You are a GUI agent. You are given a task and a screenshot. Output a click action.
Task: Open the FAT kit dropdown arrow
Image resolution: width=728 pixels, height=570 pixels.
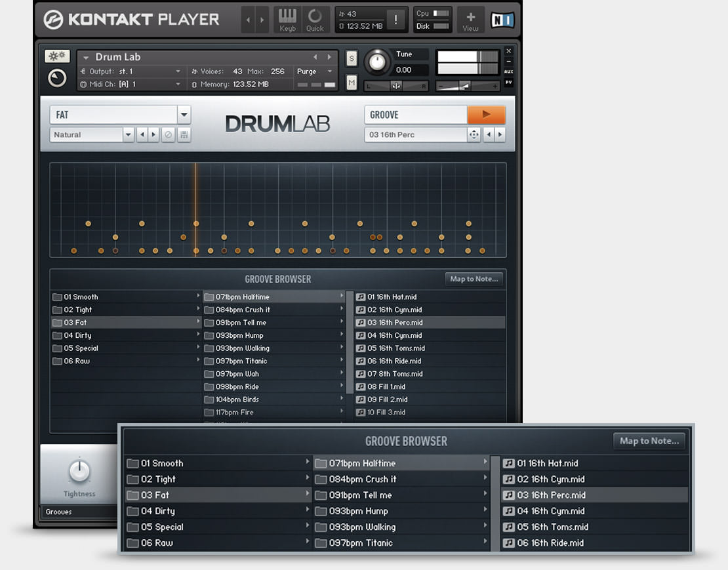tap(184, 115)
